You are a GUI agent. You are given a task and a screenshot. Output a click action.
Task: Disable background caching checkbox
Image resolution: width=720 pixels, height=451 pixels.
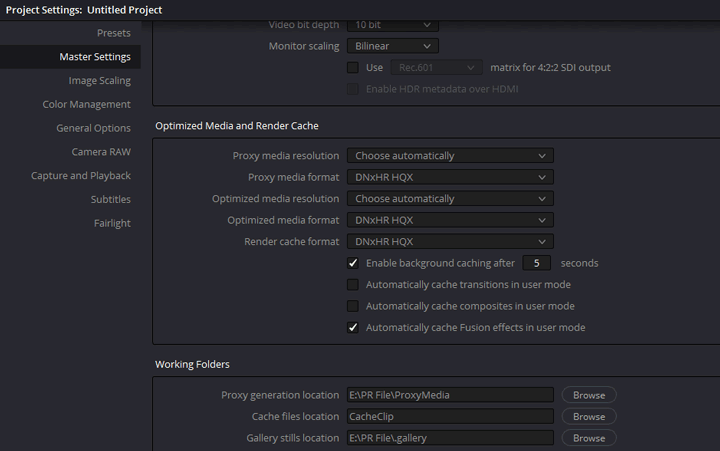click(353, 263)
